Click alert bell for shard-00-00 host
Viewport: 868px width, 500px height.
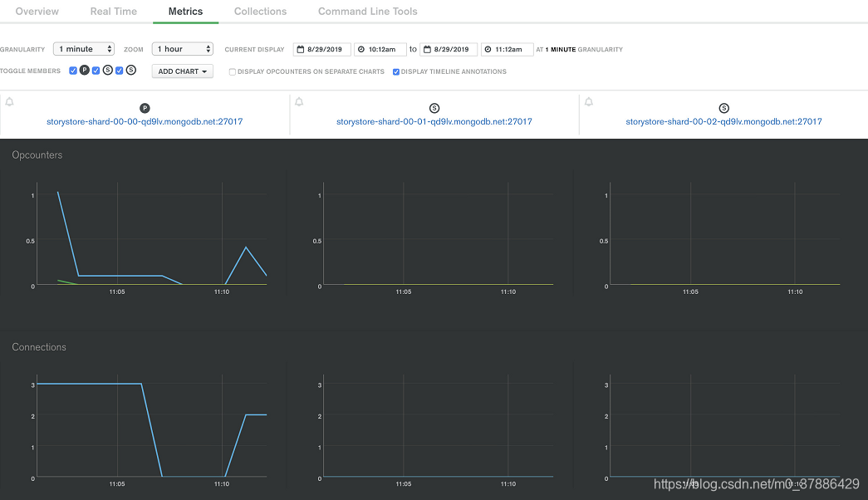(x=9, y=102)
